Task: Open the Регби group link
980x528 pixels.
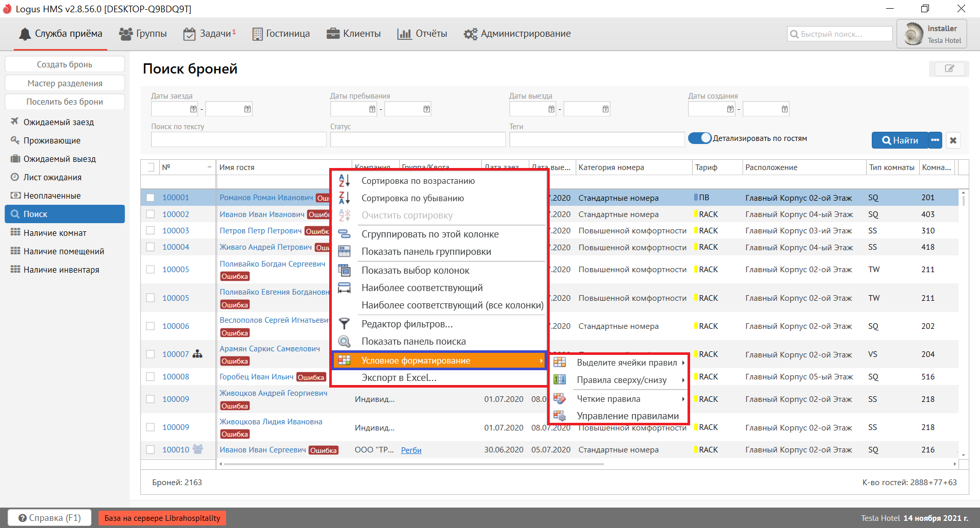Action: [x=411, y=450]
